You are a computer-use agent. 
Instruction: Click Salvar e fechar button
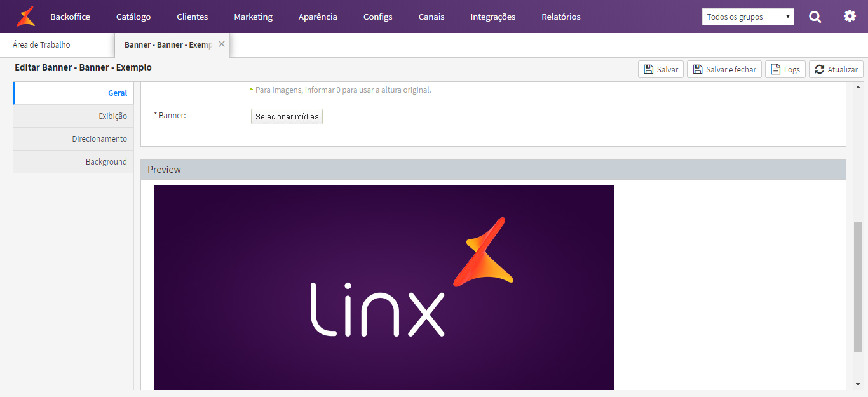tap(724, 69)
